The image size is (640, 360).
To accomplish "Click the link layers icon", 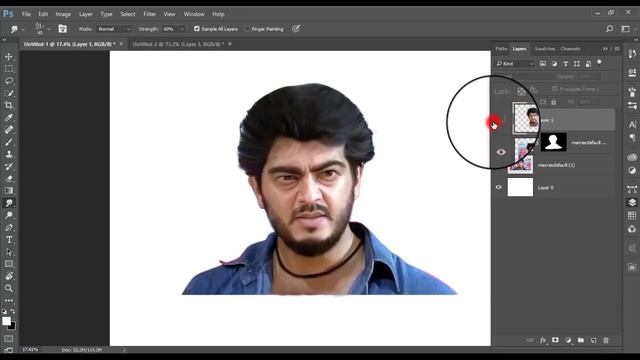I will tap(530, 340).
